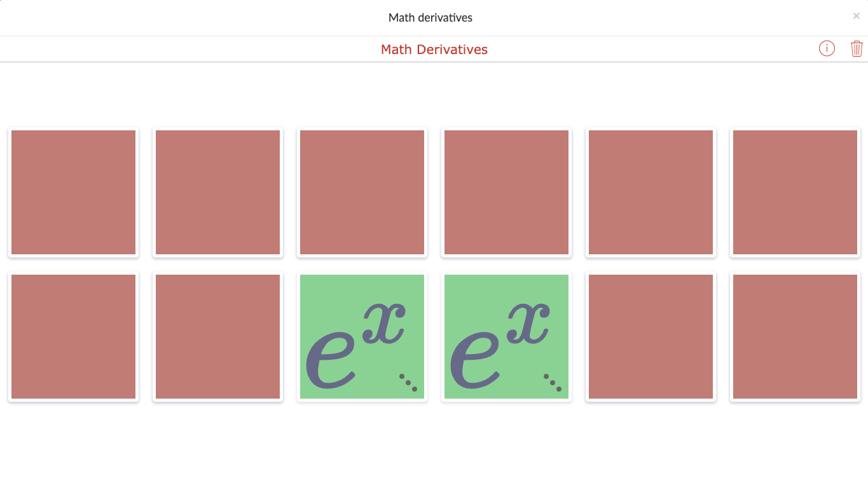
Task: Flip the first card in the top row
Action: tap(72, 193)
